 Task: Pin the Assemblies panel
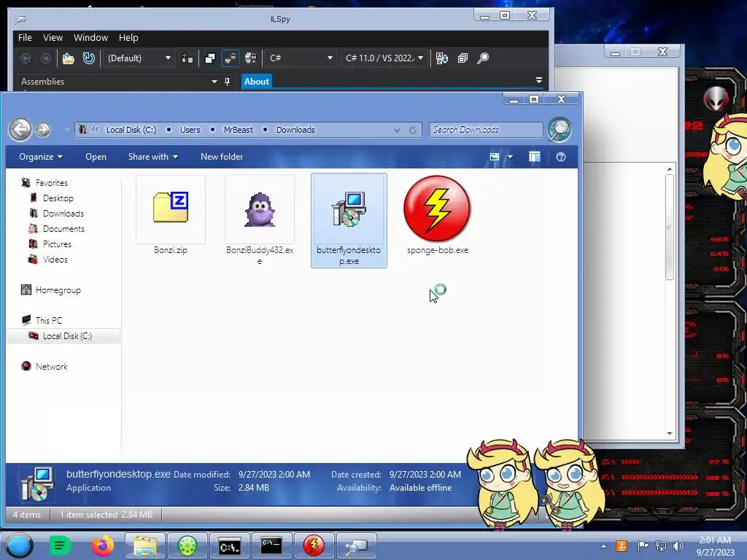point(228,82)
